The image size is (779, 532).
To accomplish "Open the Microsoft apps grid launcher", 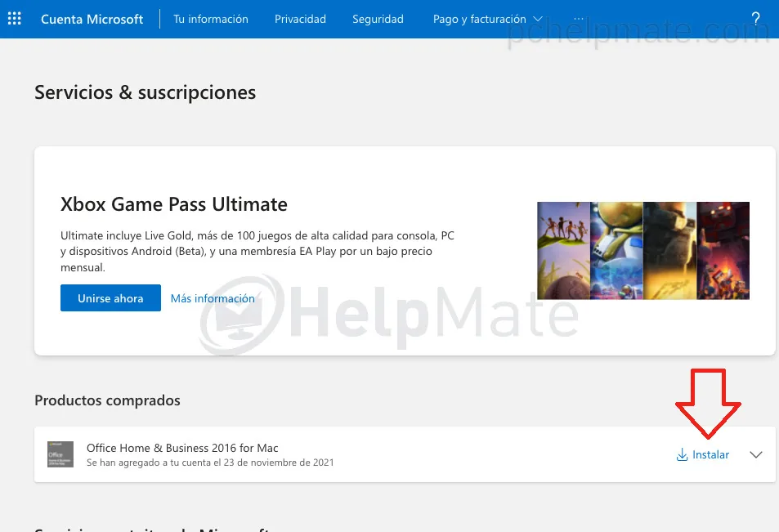I will pos(15,19).
